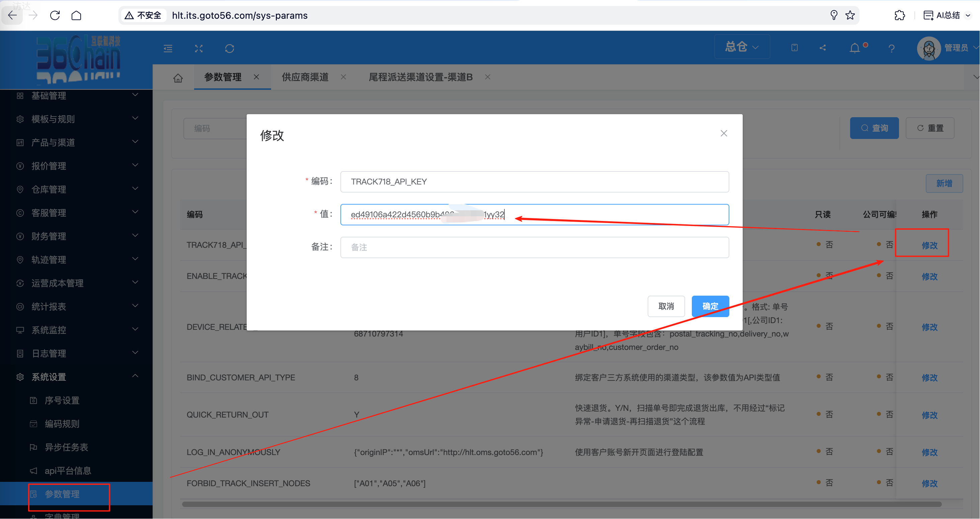
Task: Click the 不安全 site security warning
Action: 143,15
